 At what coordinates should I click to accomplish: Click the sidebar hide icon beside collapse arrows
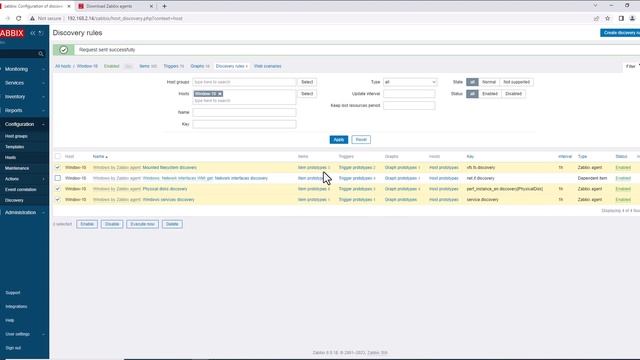(41, 33)
